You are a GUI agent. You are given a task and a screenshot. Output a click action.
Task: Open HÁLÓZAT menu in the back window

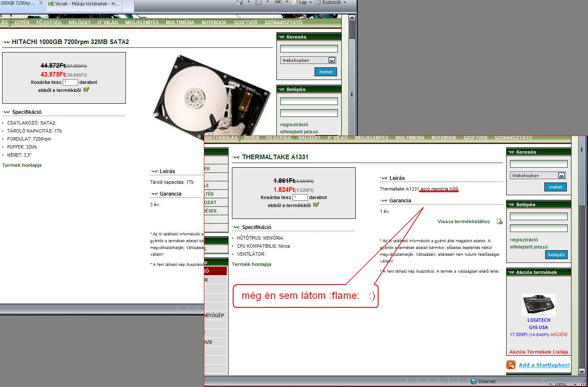tap(80, 22)
